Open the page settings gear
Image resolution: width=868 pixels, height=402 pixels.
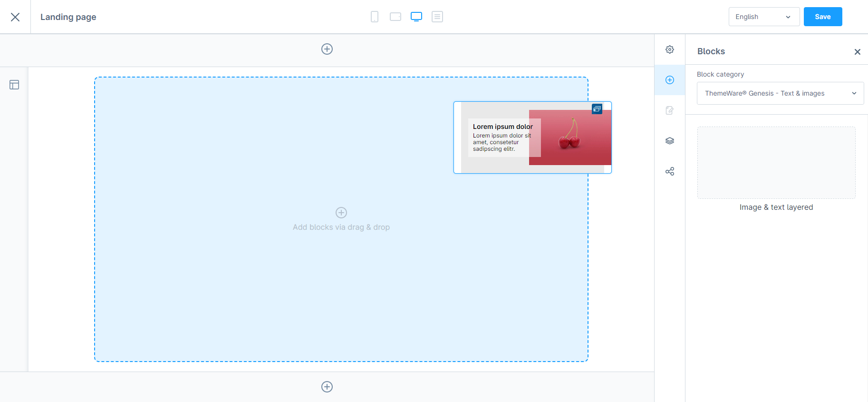coord(670,49)
